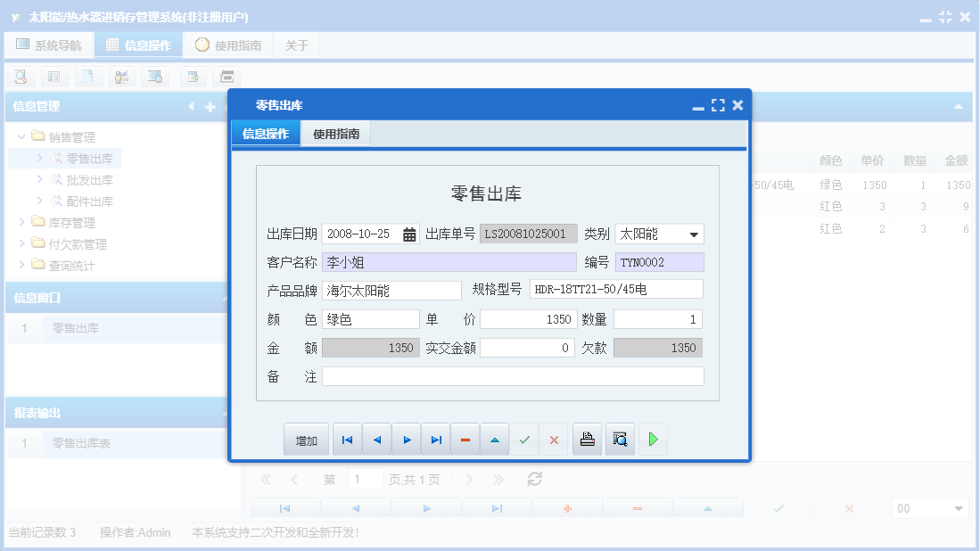
Task: Collapse the 销售管理 folder
Action: coord(20,136)
